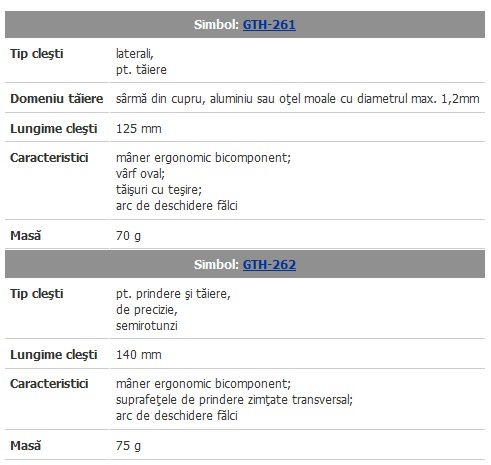This screenshot has width=491, height=465.
Task: Click the '75 g' mass value
Action: [x=128, y=446]
